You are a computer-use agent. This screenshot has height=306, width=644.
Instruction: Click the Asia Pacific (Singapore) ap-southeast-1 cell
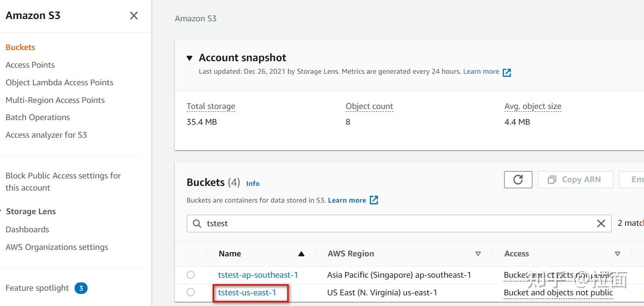coord(399,275)
